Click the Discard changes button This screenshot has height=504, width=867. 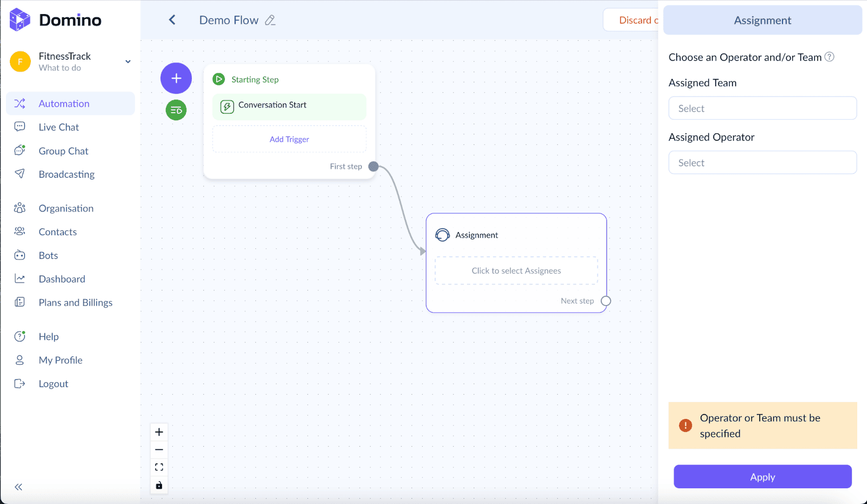pyautogui.click(x=631, y=20)
